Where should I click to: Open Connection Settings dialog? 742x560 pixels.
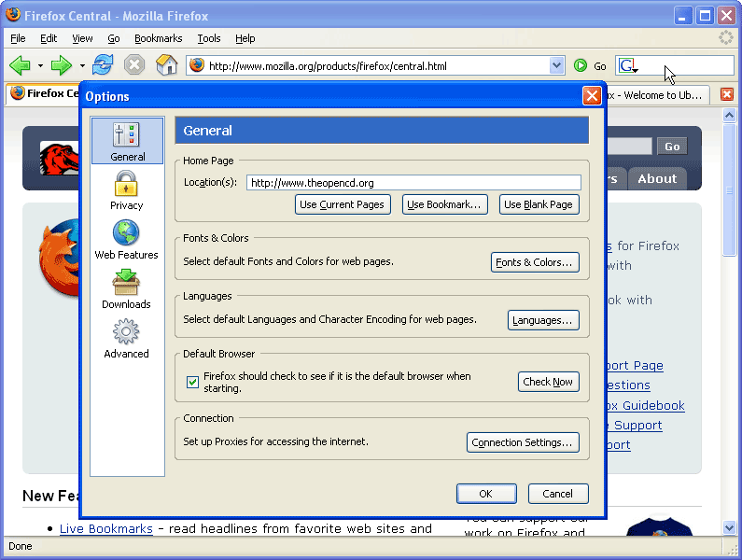pos(523,442)
